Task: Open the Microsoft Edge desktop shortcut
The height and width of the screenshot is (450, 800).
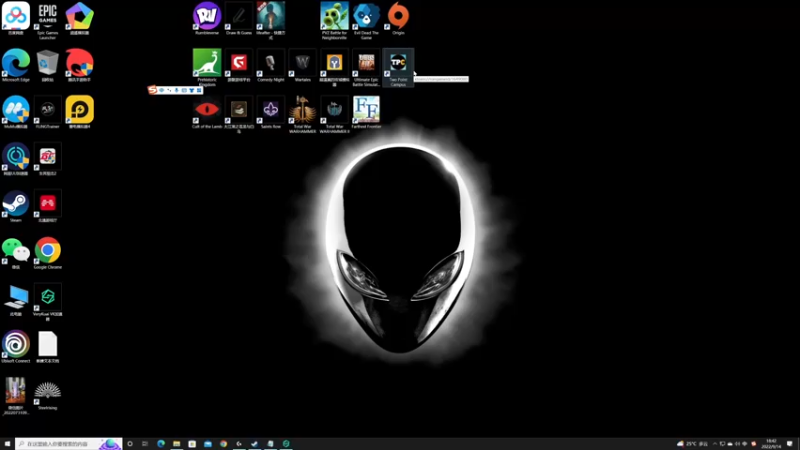Action: 16,63
